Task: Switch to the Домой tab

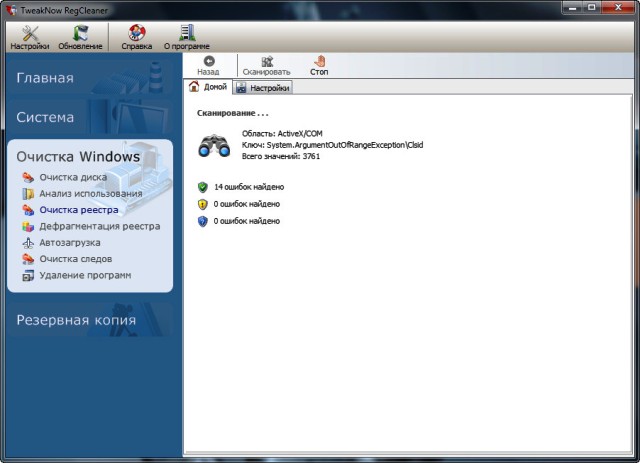Action: (208, 87)
